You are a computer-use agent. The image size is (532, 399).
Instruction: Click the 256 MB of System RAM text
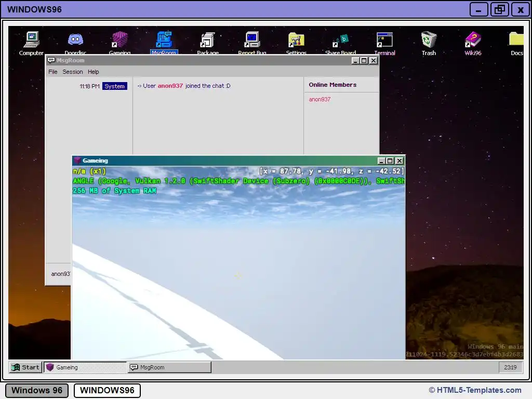tap(114, 191)
